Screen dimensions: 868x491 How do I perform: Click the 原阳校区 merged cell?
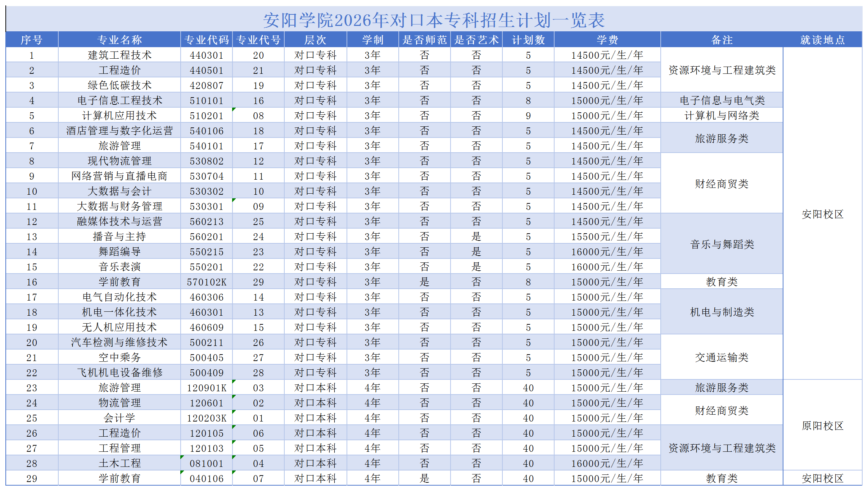tap(822, 426)
